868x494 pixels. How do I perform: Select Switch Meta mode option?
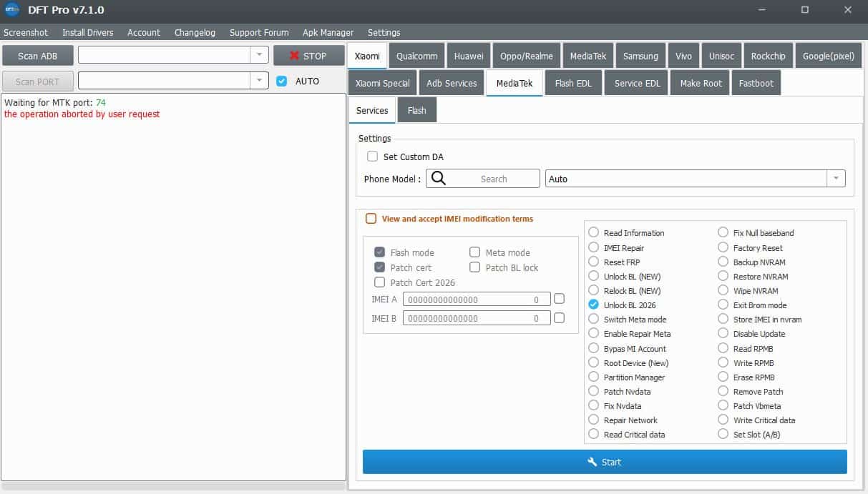593,319
